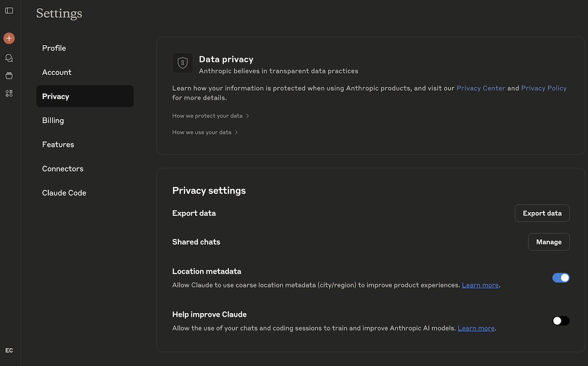This screenshot has height=366, width=588.
Task: Toggle the sidebar panel icon
Action: (9, 10)
